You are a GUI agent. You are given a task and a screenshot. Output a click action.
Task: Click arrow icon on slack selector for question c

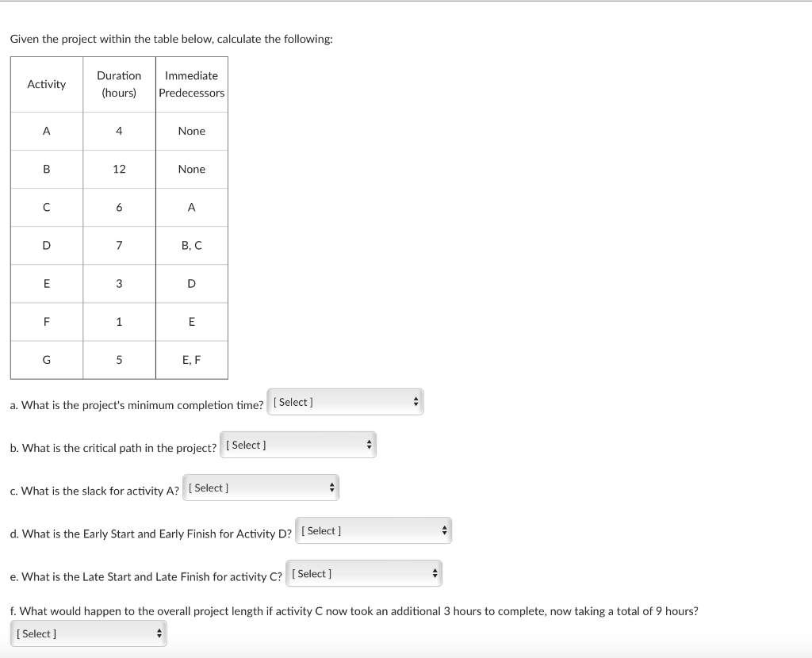(x=331, y=488)
